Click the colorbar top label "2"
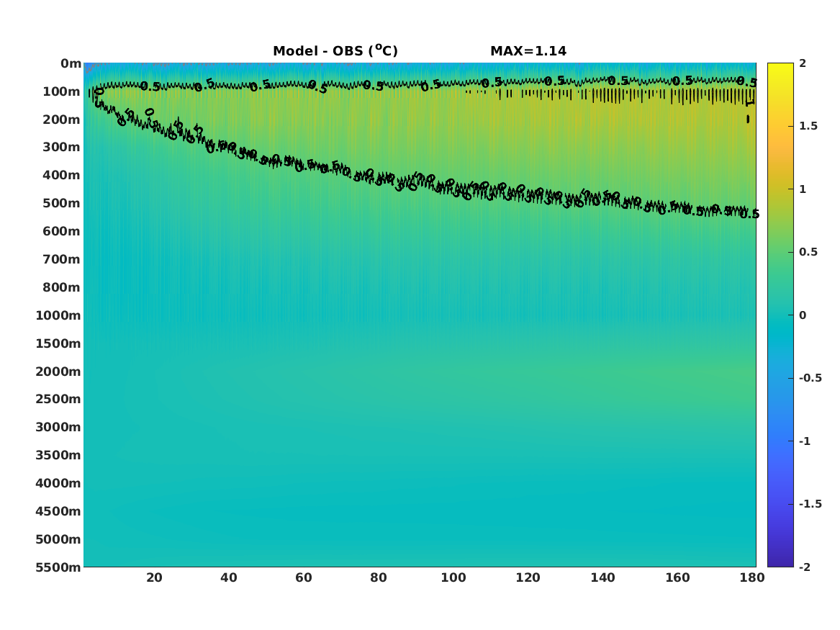The height and width of the screenshot is (630, 840). (x=803, y=63)
